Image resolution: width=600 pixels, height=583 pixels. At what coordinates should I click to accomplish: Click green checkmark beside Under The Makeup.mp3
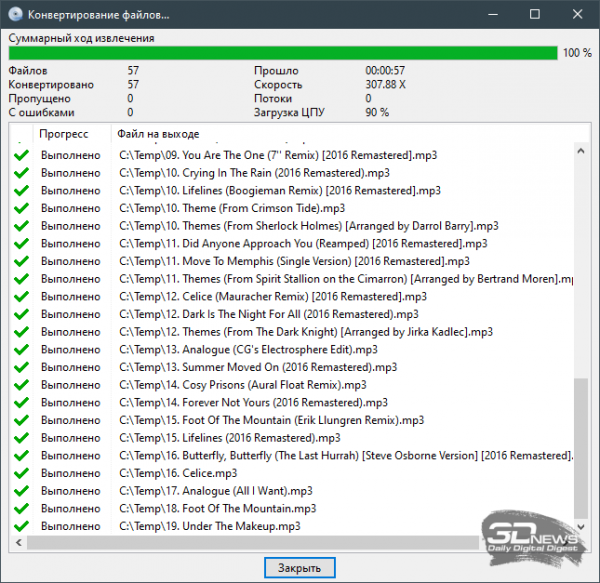pyautogui.click(x=19, y=526)
